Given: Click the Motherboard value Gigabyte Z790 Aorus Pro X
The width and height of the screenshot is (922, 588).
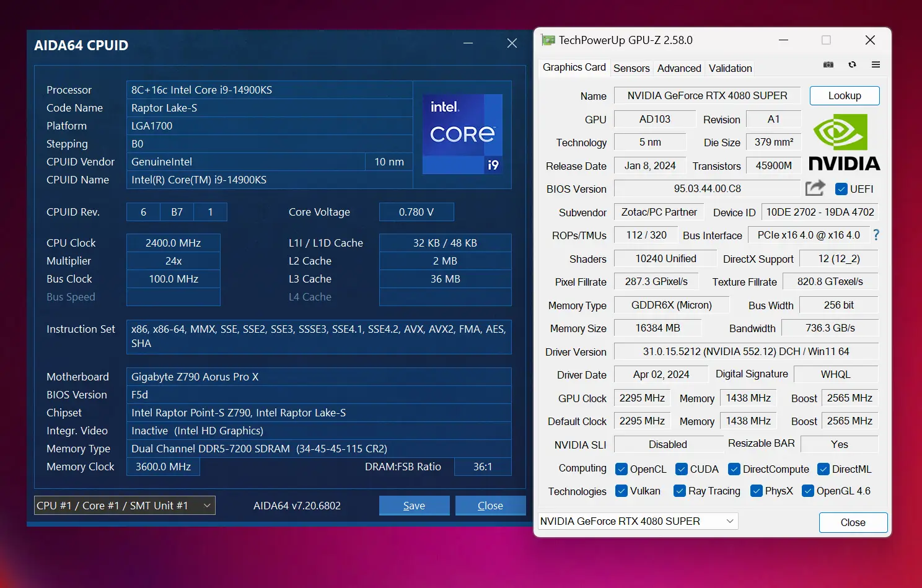Looking at the screenshot, I should pos(319,377).
